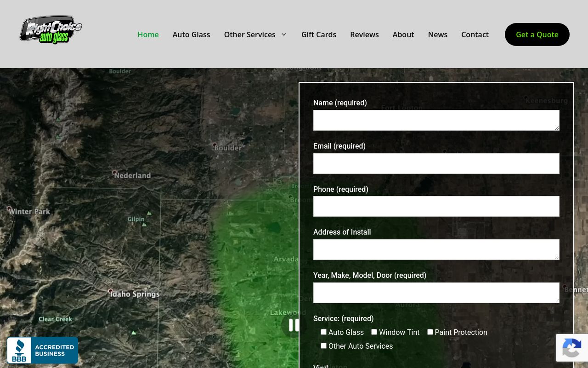Click the reCAPTCHA badge icon

tap(572, 348)
